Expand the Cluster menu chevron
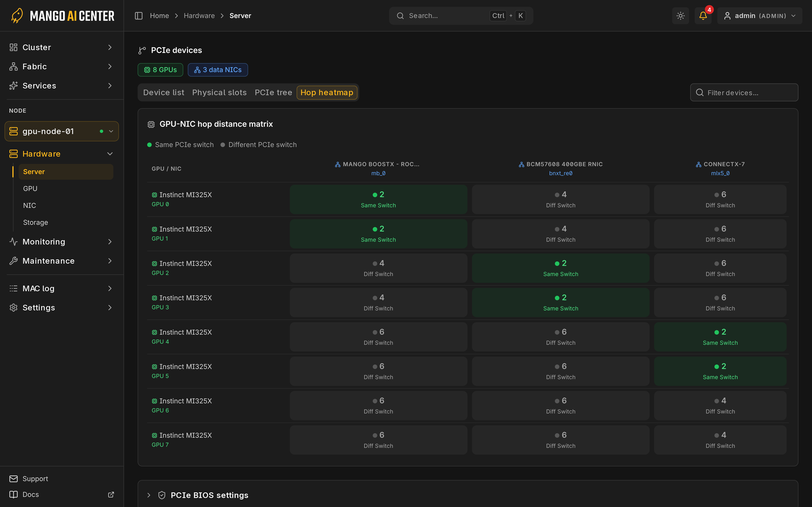 [x=110, y=47]
